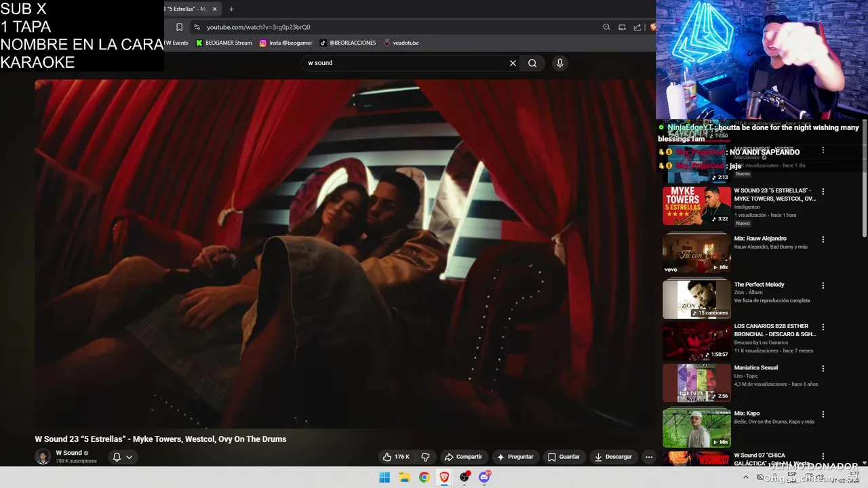Open the Insta @beogamer bookmark
The height and width of the screenshot is (488, 868).
click(284, 43)
